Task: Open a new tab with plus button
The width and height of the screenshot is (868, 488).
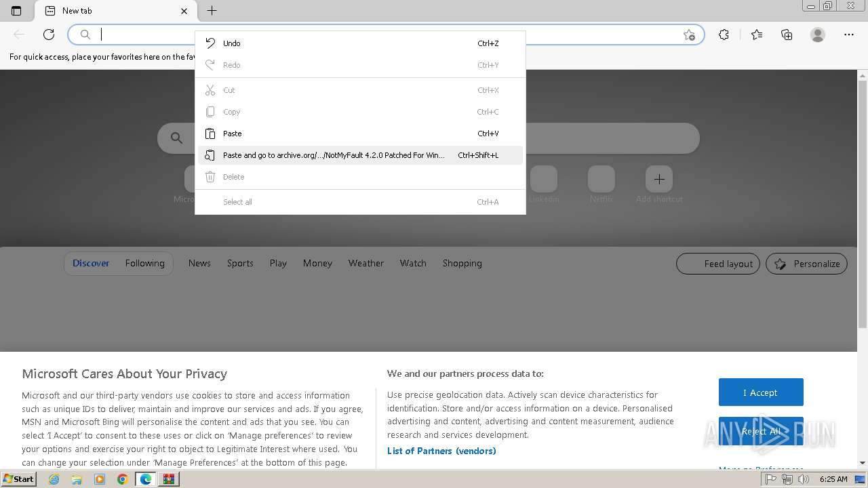Action: pyautogui.click(x=212, y=11)
